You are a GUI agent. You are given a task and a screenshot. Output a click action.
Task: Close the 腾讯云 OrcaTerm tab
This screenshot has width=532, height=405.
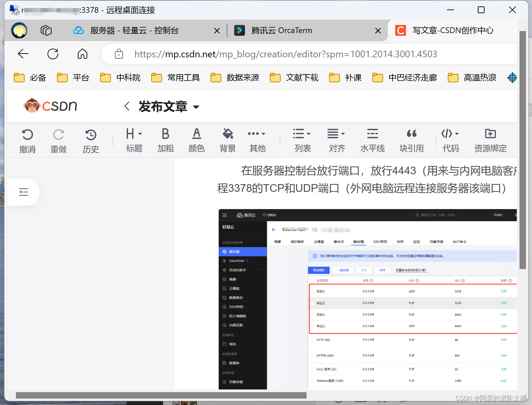[378, 31]
